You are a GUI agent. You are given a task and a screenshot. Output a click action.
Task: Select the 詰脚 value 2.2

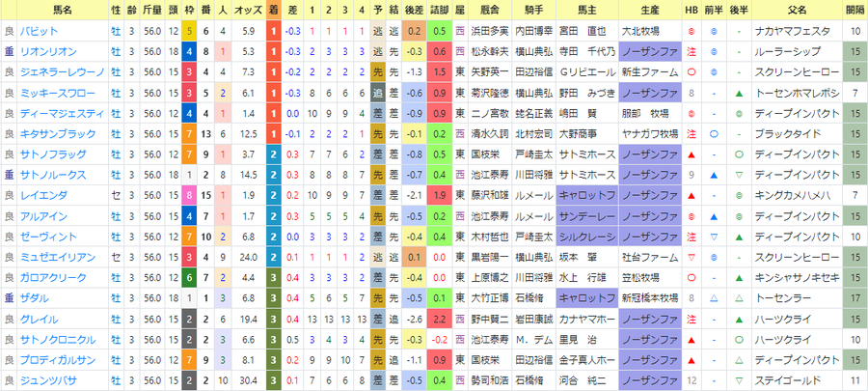pos(440,319)
